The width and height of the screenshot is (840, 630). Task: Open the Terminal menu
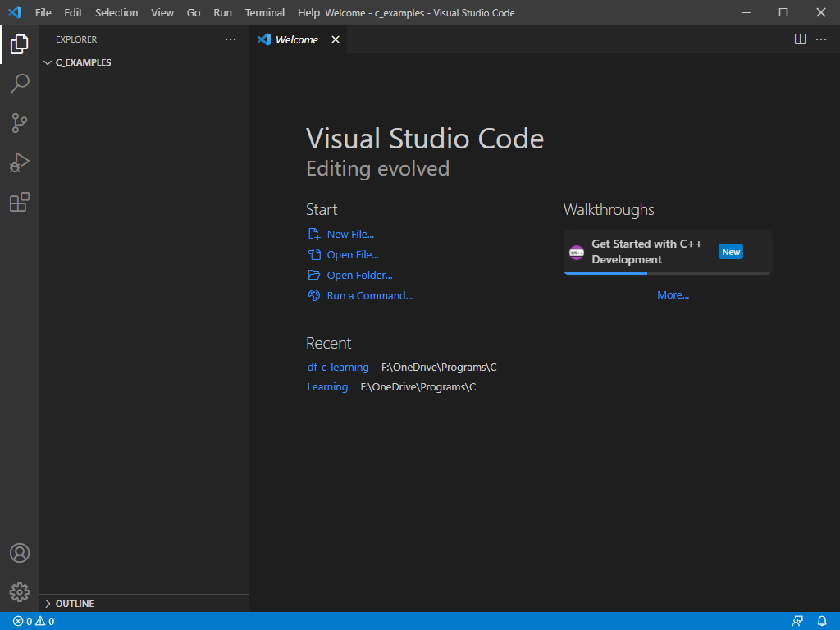[265, 12]
